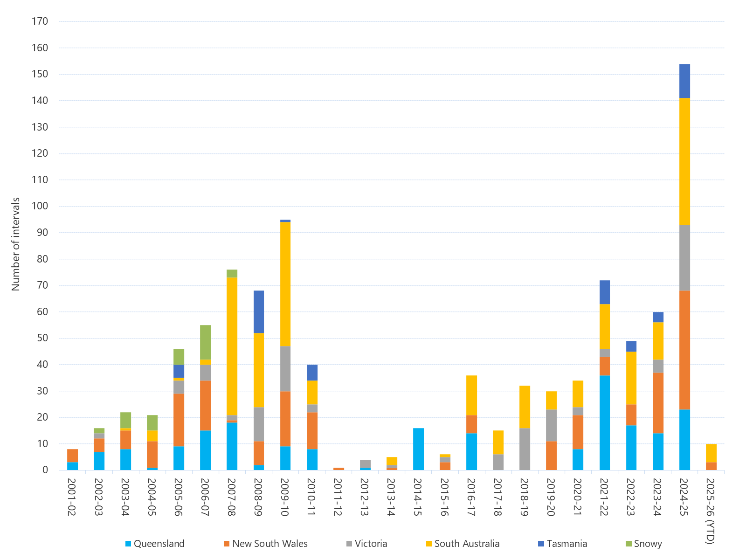
Task: Toggle the Snowy series visibility in the legend
Action: (x=648, y=544)
